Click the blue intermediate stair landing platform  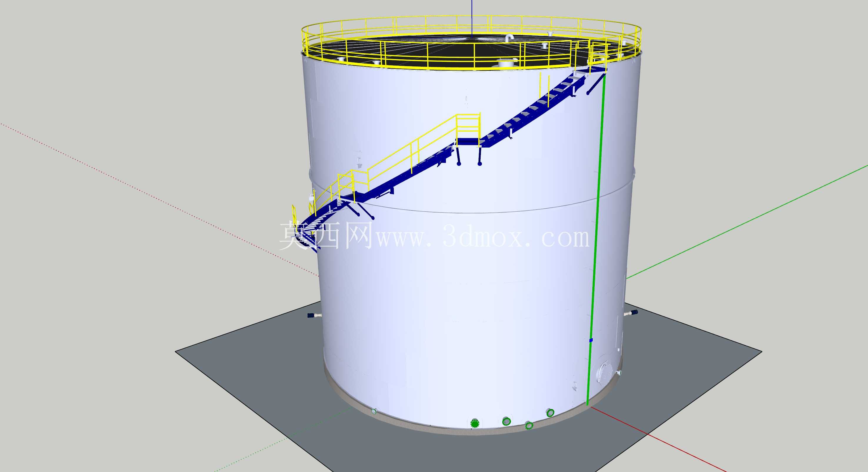point(468,141)
